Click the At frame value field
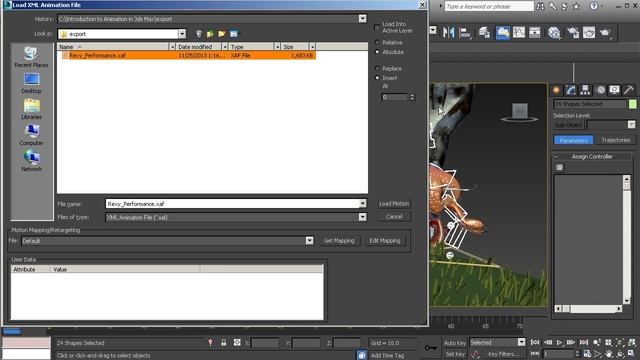Viewport: 640px width, 360px height. tap(395, 97)
